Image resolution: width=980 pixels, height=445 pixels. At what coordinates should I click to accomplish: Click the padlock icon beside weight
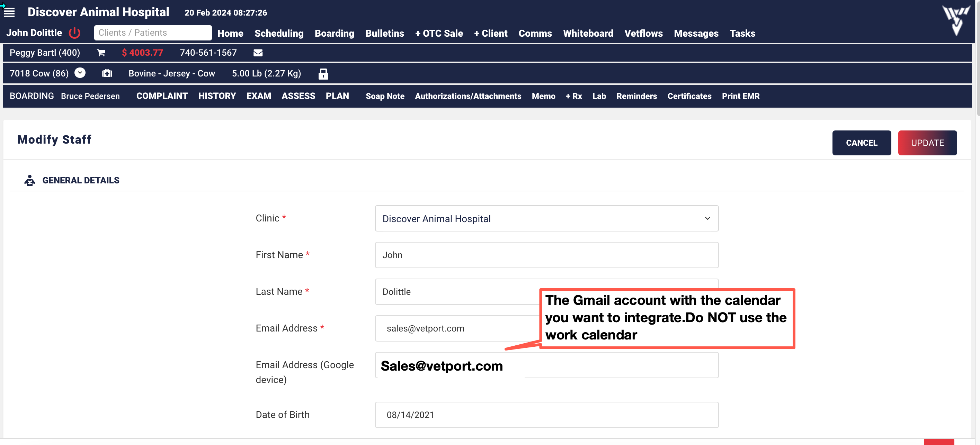(323, 74)
